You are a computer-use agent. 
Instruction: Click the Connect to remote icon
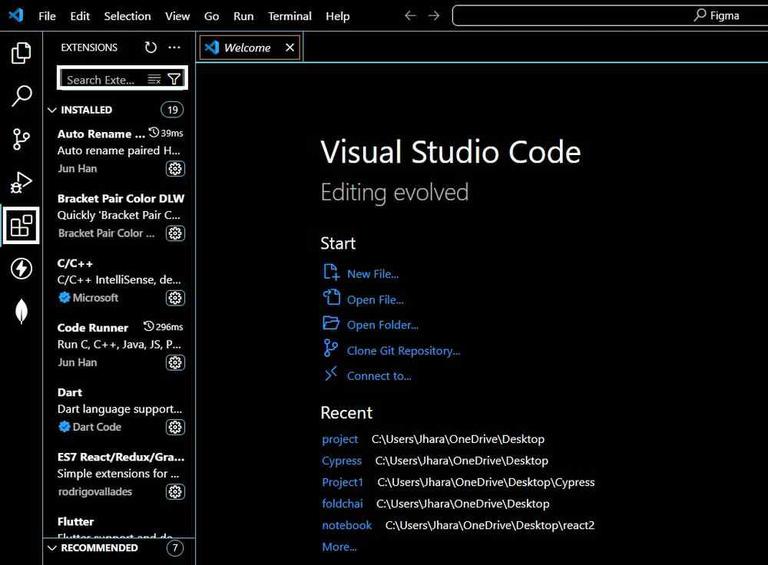click(331, 374)
